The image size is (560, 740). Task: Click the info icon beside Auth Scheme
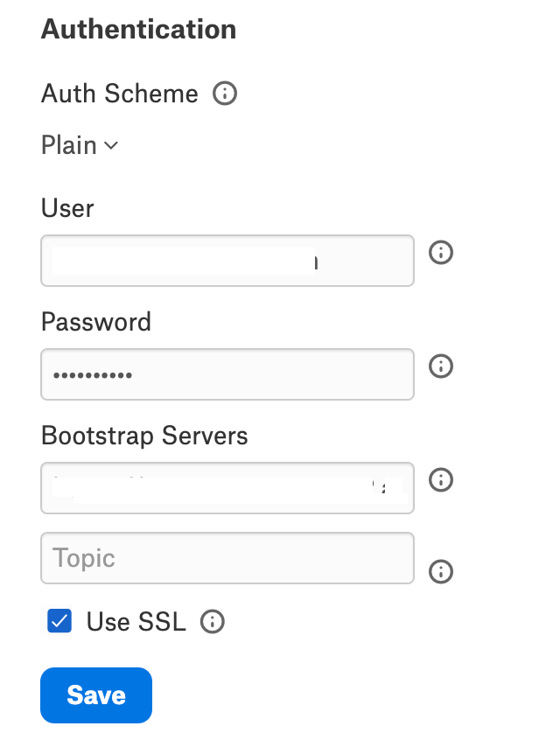224,93
